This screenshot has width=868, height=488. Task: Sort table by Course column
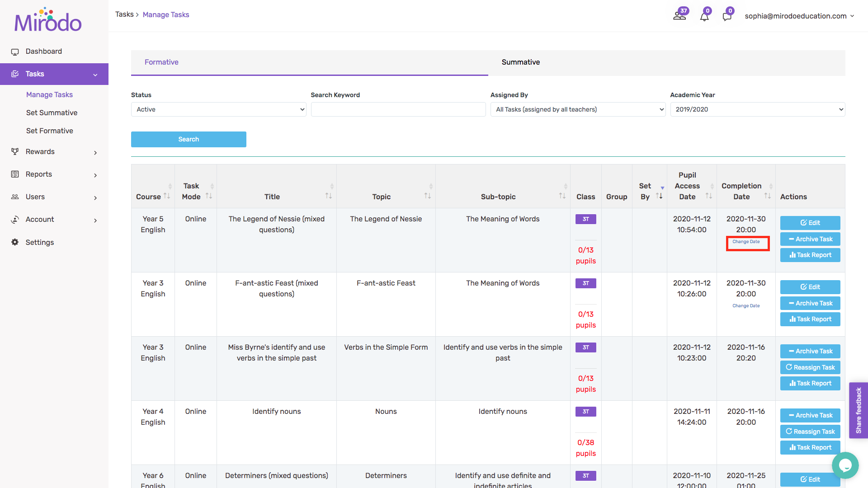tap(167, 196)
